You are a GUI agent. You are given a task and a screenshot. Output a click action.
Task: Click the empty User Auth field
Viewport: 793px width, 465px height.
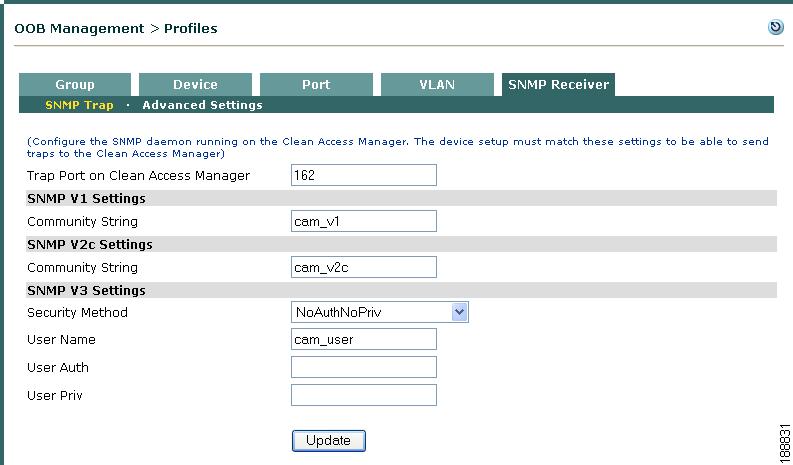click(x=364, y=367)
